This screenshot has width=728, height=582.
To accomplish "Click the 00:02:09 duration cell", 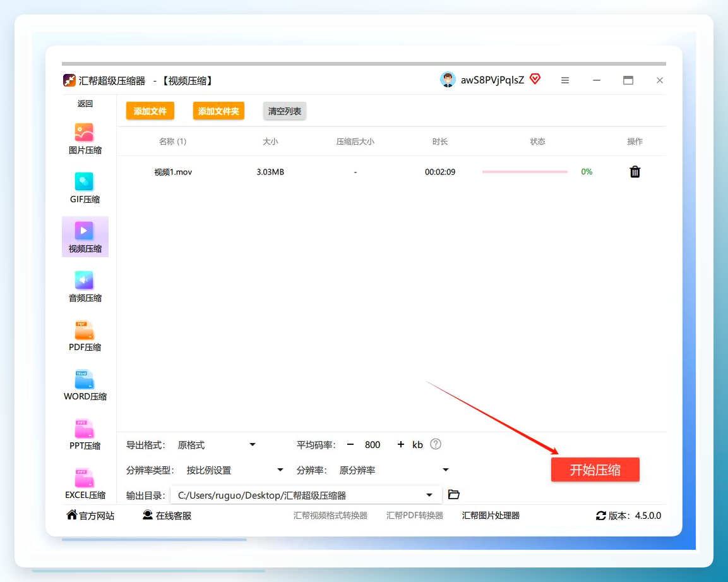I will click(440, 172).
